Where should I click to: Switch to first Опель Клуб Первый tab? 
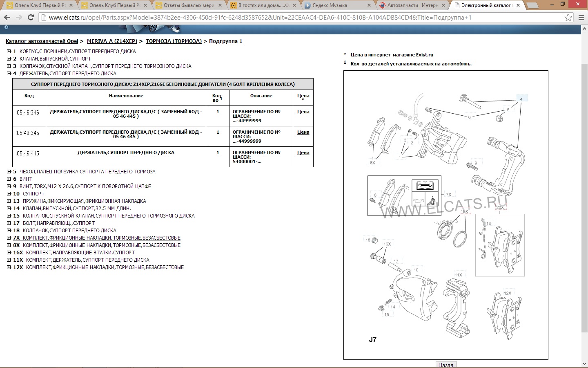pos(40,5)
